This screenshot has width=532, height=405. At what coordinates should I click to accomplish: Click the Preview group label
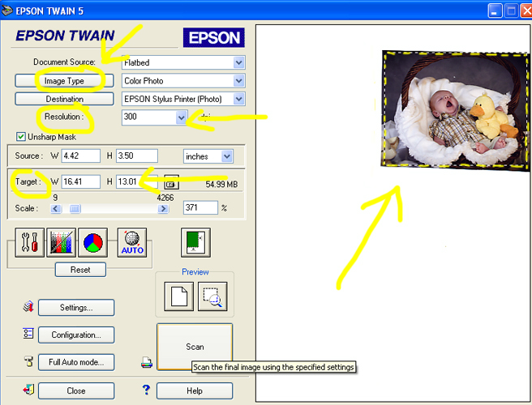[195, 272]
